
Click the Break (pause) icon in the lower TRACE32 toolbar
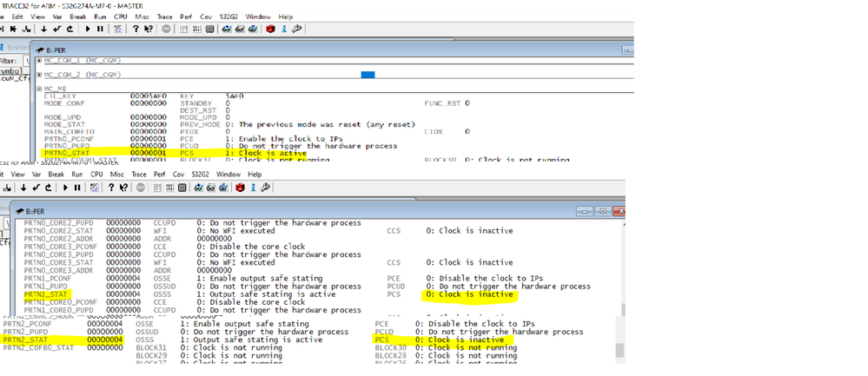[77, 188]
